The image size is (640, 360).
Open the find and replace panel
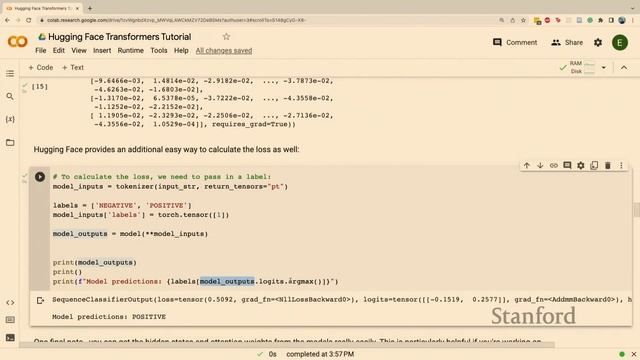10,96
